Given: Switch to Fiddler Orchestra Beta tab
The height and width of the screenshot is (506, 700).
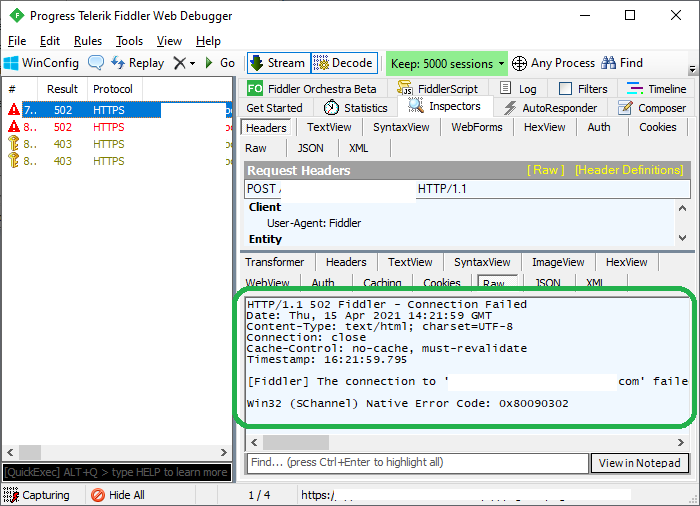Looking at the screenshot, I should coord(312,89).
